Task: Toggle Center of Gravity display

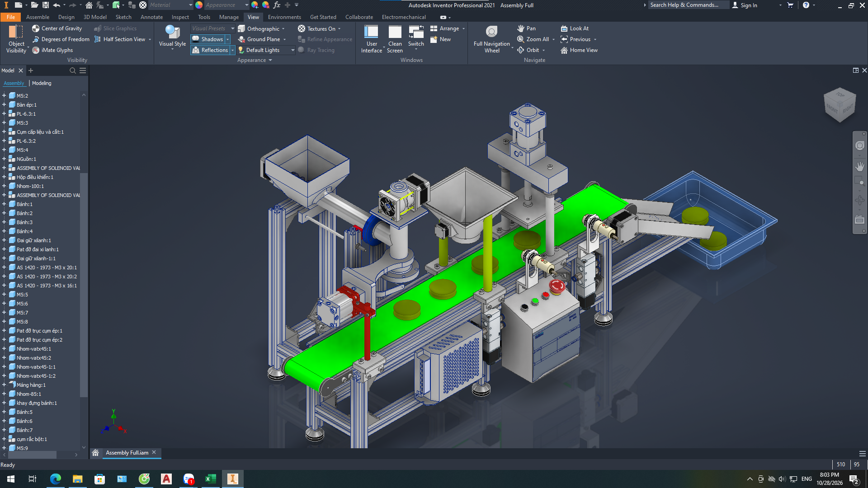Action: click(x=57, y=28)
